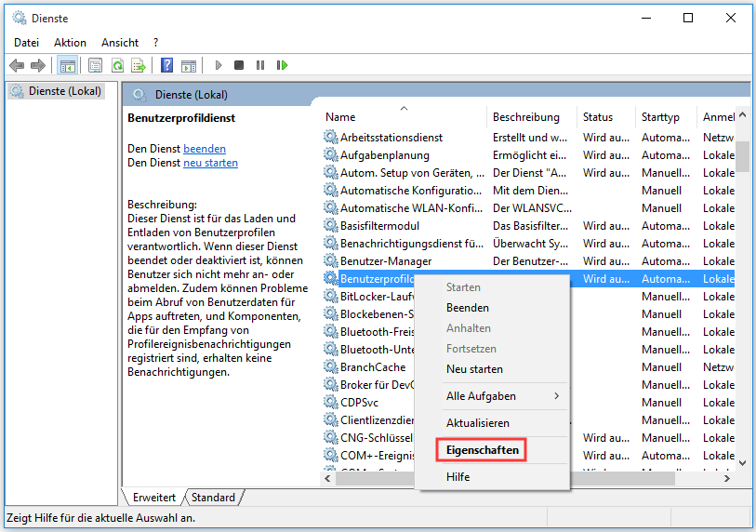
Task: Click the Refresh toolbar icon
Action: click(117, 65)
